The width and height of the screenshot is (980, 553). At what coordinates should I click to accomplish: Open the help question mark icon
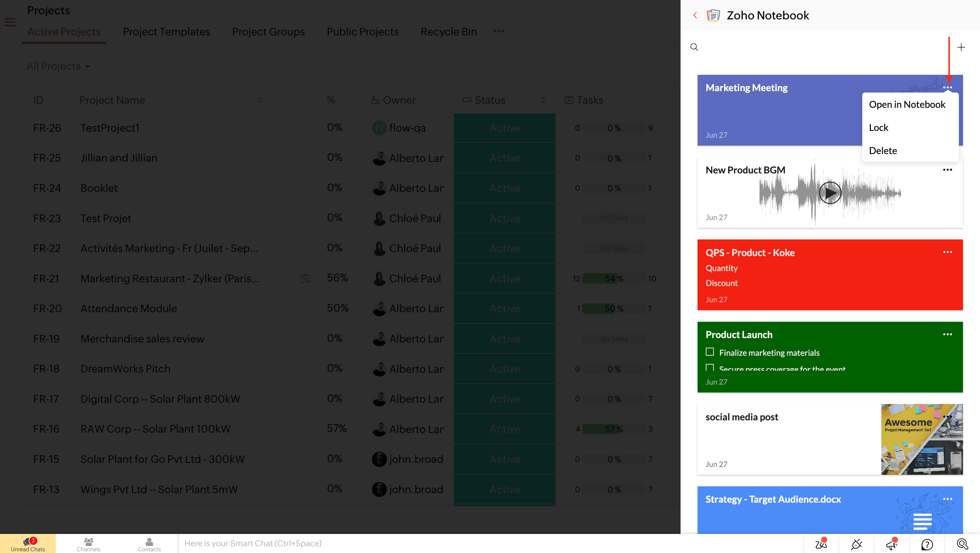(927, 544)
